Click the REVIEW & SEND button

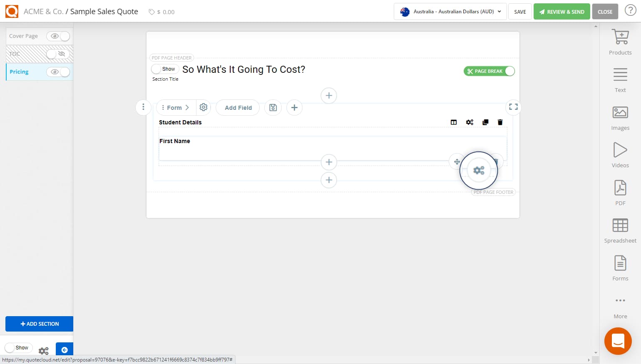coord(561,11)
